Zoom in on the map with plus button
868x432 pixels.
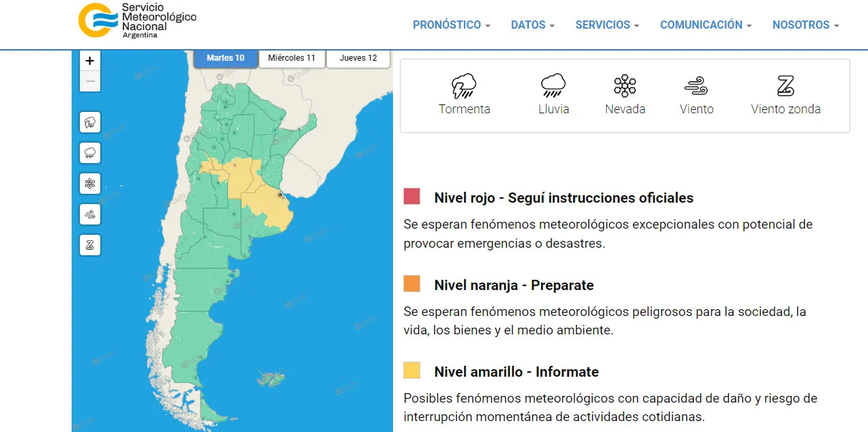(89, 61)
